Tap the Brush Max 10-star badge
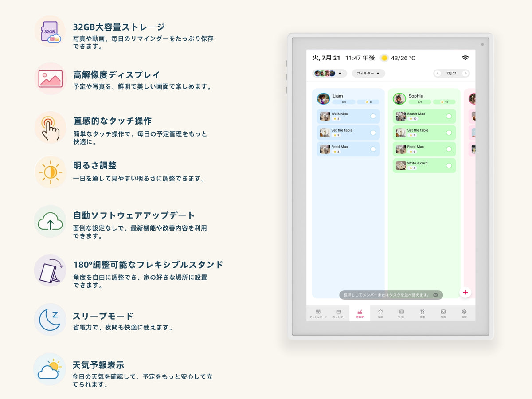Image resolution: width=532 pixels, height=399 pixels. (x=413, y=119)
